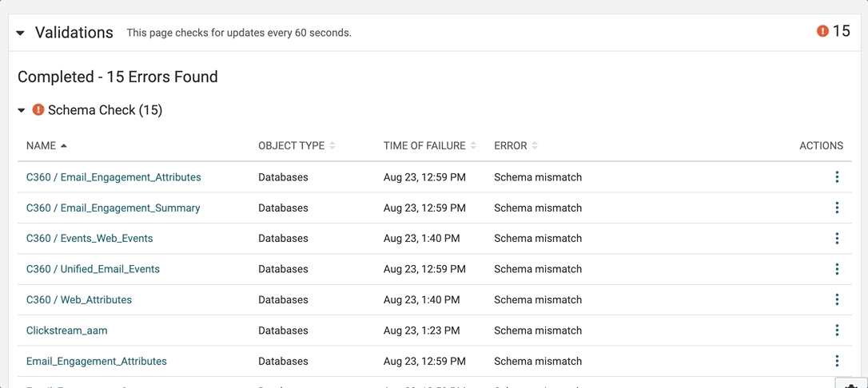This screenshot has height=388, width=868.
Task: Sort table by Name column
Action: pos(46,146)
